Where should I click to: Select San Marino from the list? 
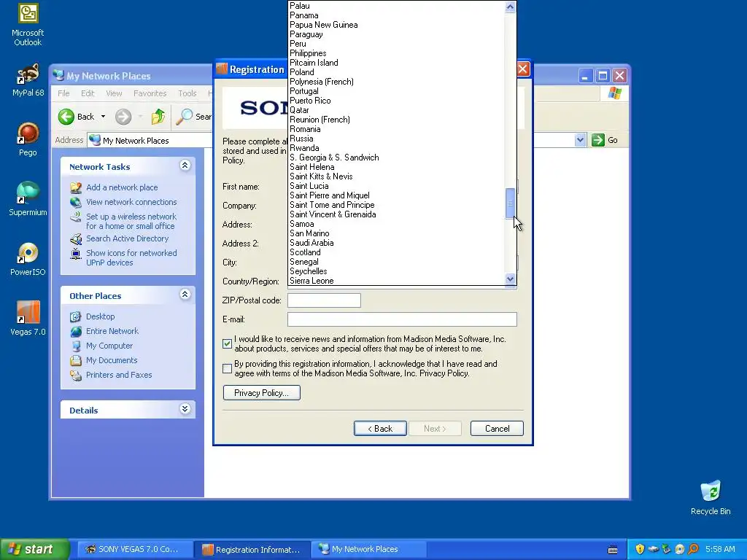(x=396, y=233)
